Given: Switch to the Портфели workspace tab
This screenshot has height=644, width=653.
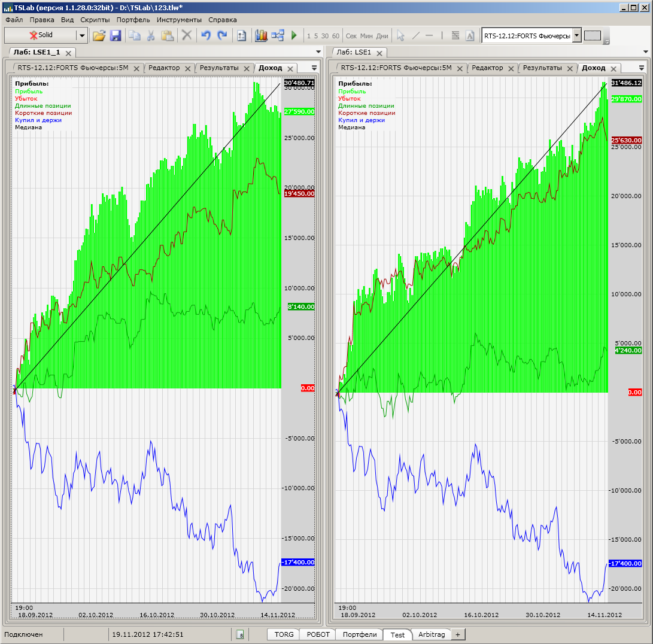Looking at the screenshot, I should click(x=360, y=634).
